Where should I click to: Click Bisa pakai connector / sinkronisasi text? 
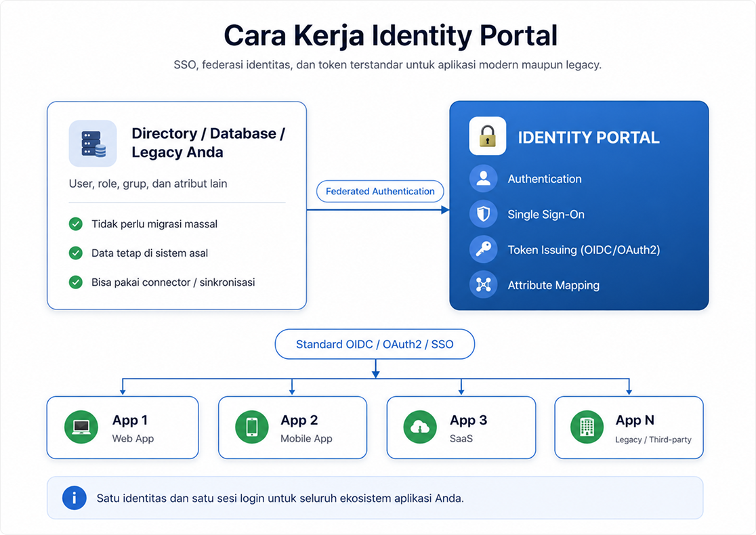tap(173, 282)
